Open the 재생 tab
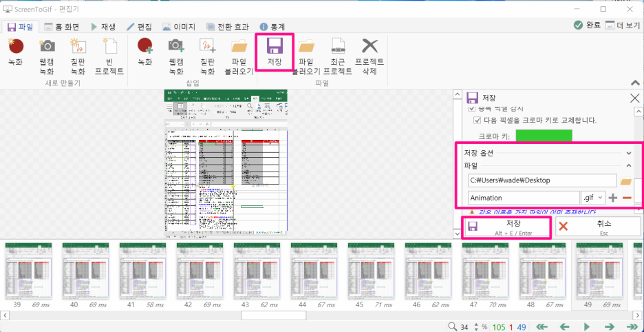This screenshot has height=332, width=644. (103, 27)
